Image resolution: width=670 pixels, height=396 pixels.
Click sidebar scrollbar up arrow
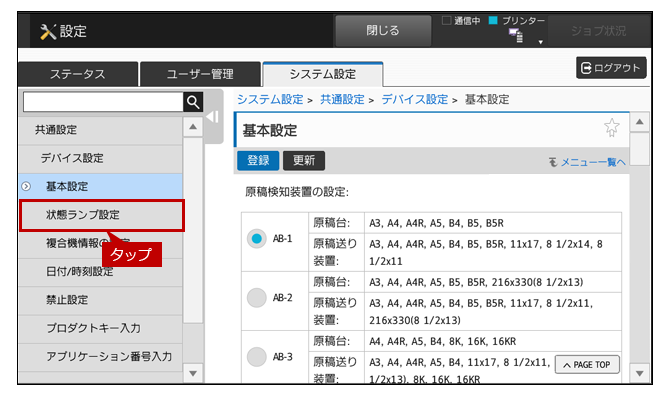[193, 127]
